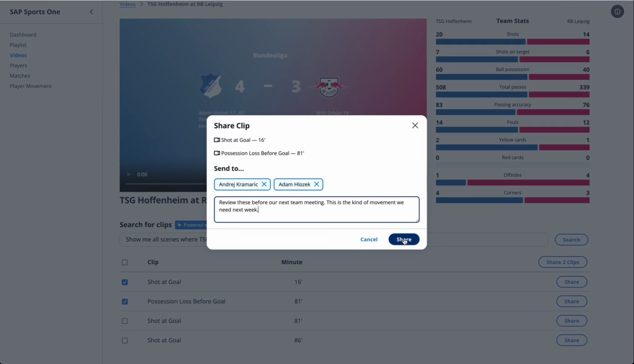Viewport: 634px width, 364px height.
Task: Remove Adam Hlozek recipient chip
Action: click(x=316, y=184)
